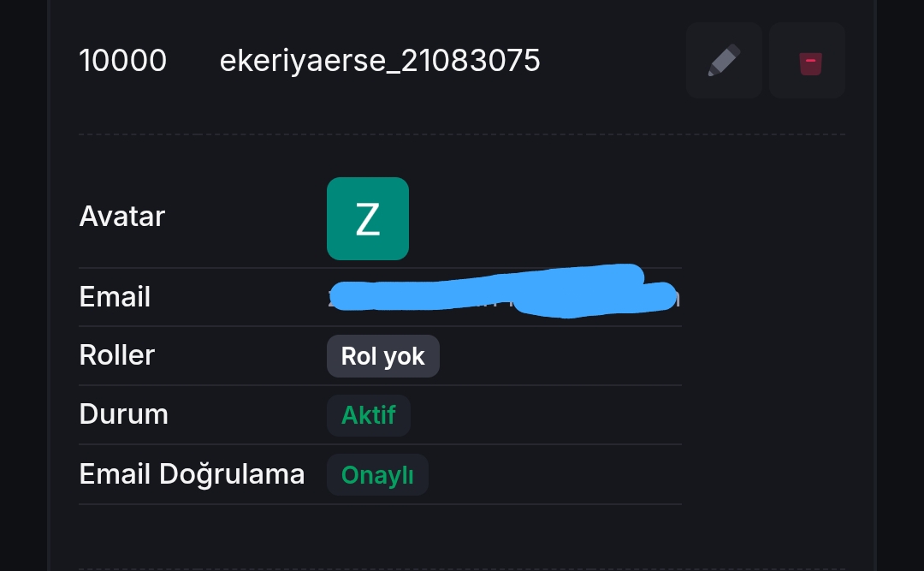This screenshot has height=571, width=924.
Task: Click the dashed divider at the card bottom
Action: pos(462,568)
